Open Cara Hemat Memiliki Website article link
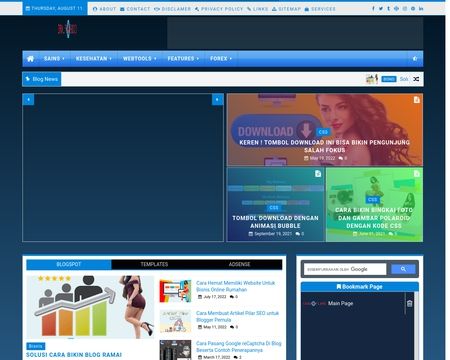Viewport: 450px width, 360px height. [236, 286]
